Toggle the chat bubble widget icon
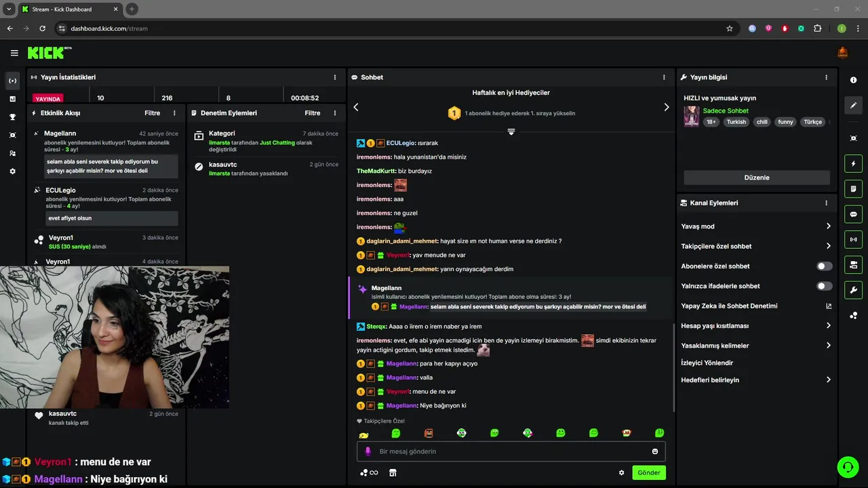 click(x=853, y=213)
